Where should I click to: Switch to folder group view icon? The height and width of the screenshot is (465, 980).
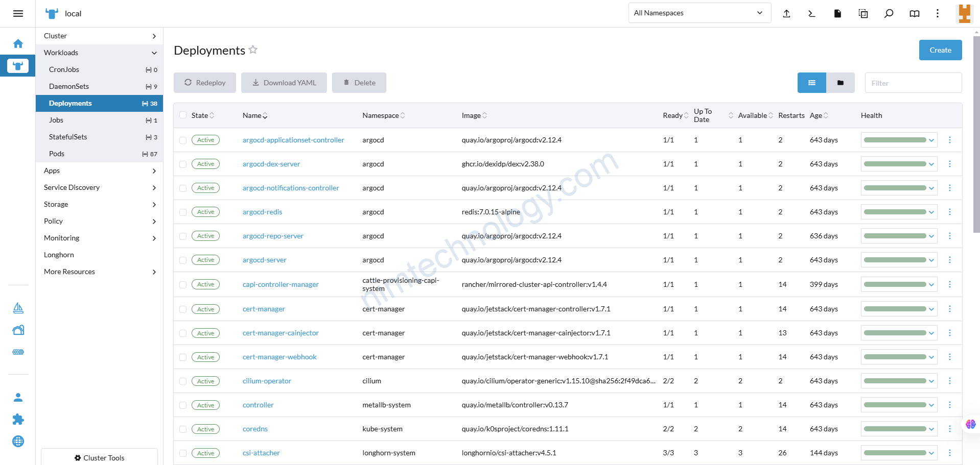coord(840,83)
